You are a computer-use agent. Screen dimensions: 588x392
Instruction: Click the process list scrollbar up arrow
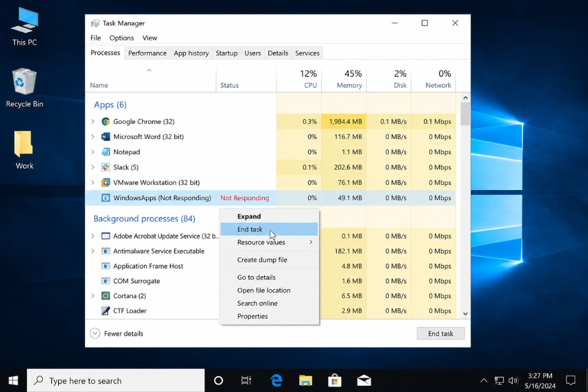coord(466,97)
